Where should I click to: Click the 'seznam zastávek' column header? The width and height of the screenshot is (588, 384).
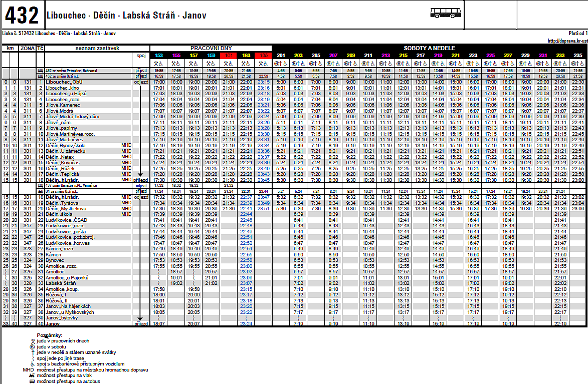[x=98, y=48]
